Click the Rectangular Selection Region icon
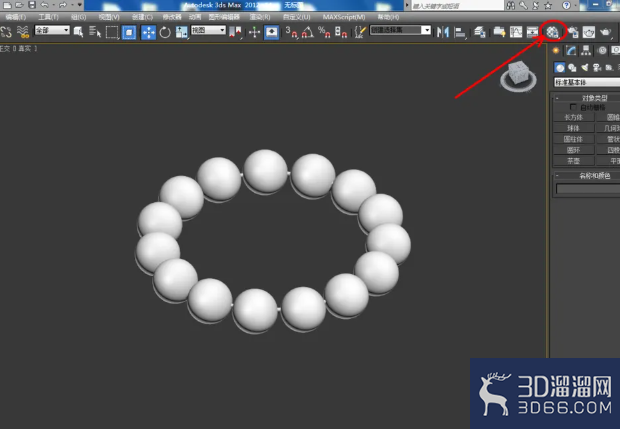Viewport: 620px width, 429px height. point(112,32)
